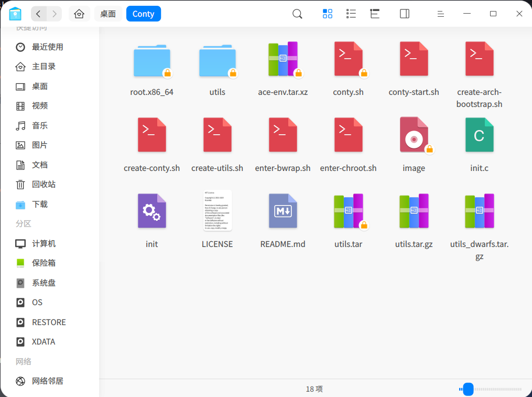This screenshot has height=397, width=532.
Task: Navigate to 桌面 breadcrumb
Action: [x=108, y=14]
